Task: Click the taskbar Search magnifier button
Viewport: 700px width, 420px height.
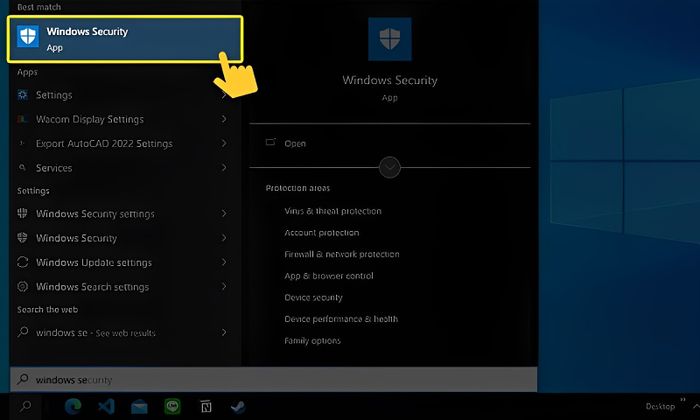Action: coord(26,407)
